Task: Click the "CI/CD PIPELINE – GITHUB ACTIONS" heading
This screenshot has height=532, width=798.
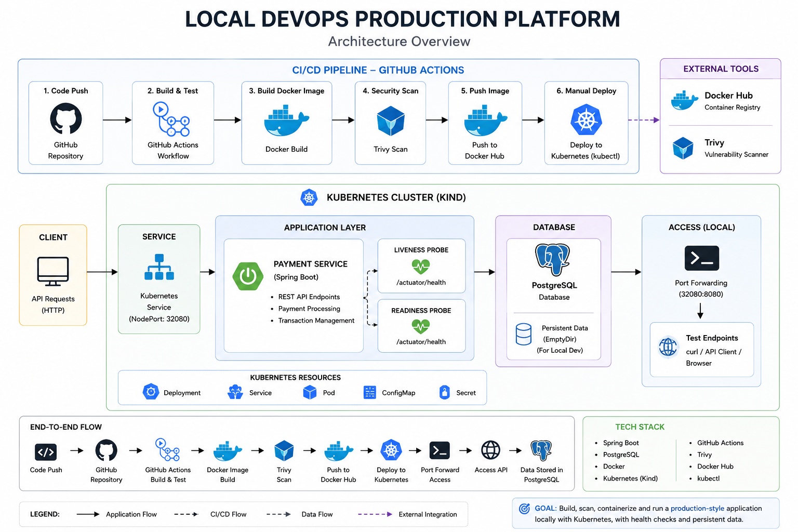Action: pyautogui.click(x=378, y=70)
